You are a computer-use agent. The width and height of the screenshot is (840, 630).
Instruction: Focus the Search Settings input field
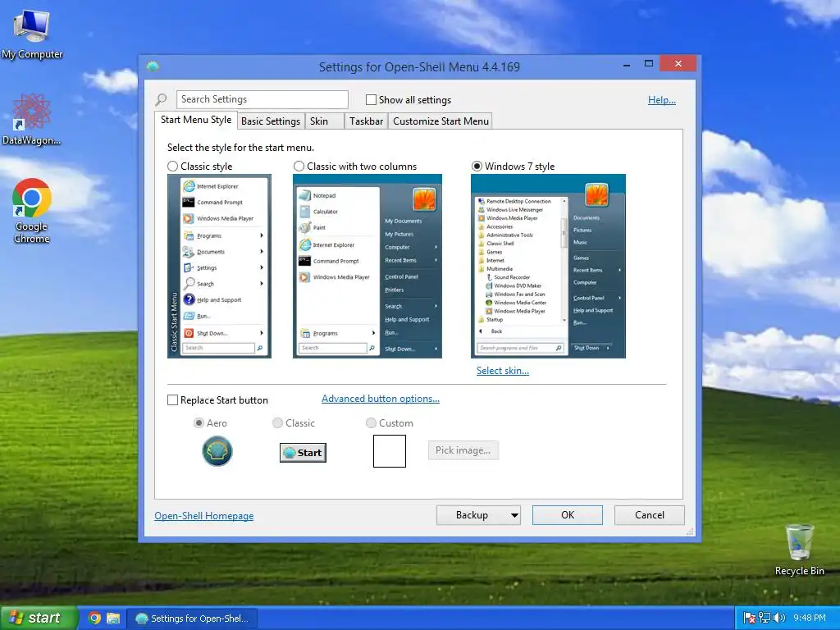pyautogui.click(x=262, y=99)
